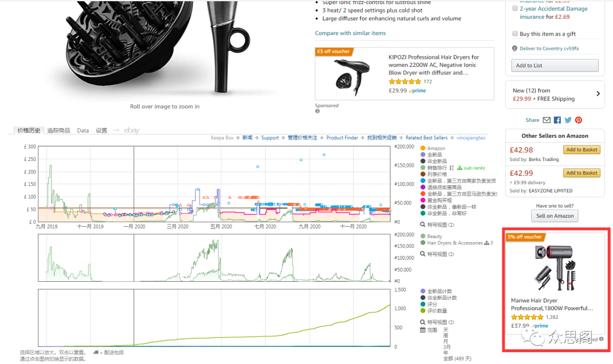Switch to Data tab
This screenshot has width=613, height=364.
pos(83,130)
